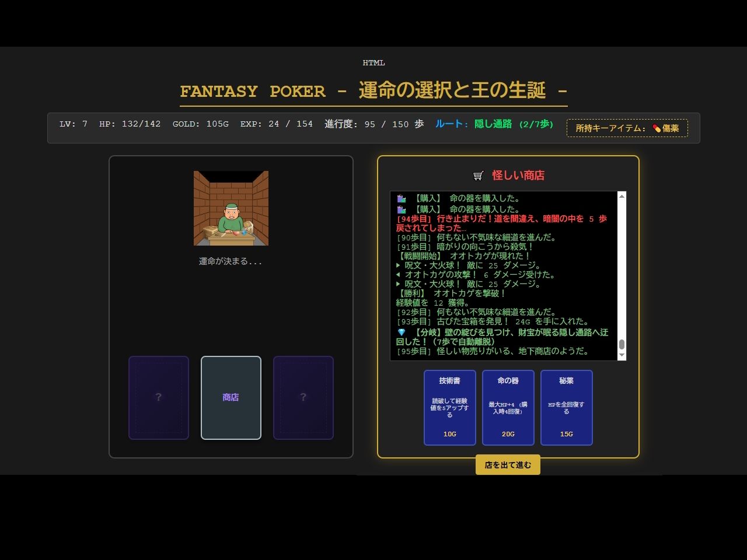Screen dimensions: 747x560
Task: Purchase the 秘薬 full-heal item for 15G
Action: coord(566,407)
